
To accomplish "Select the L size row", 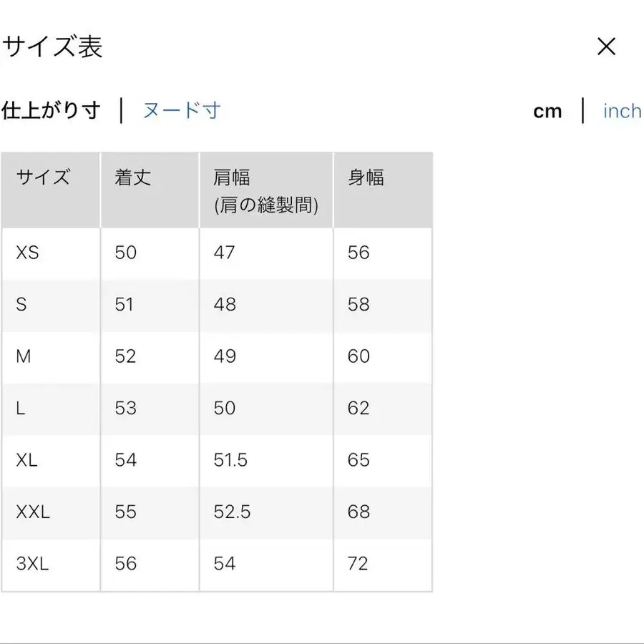I will point(50,409).
